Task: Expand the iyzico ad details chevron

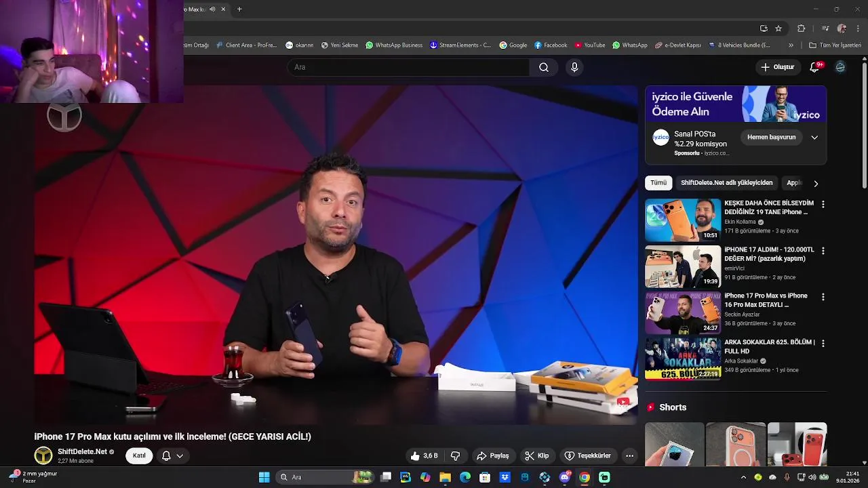Action: click(x=814, y=138)
